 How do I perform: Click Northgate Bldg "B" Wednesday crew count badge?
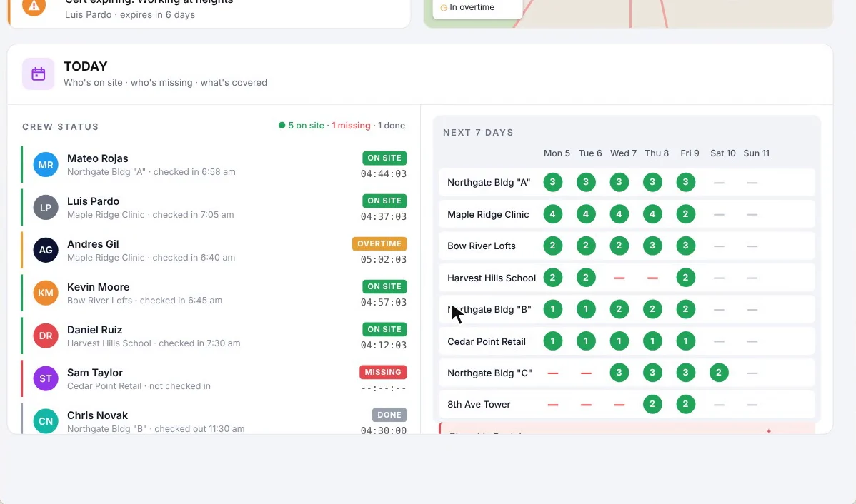[x=619, y=309]
